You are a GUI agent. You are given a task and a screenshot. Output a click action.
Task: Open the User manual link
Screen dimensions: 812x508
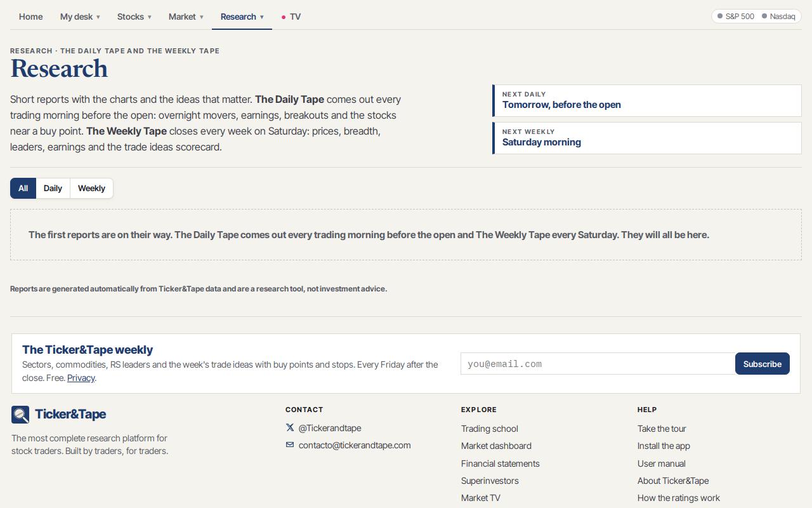pyautogui.click(x=662, y=464)
